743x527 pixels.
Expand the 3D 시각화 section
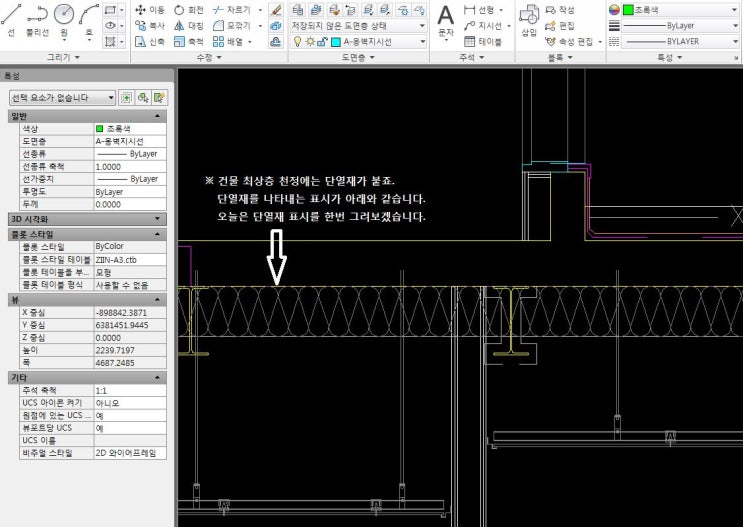157,219
